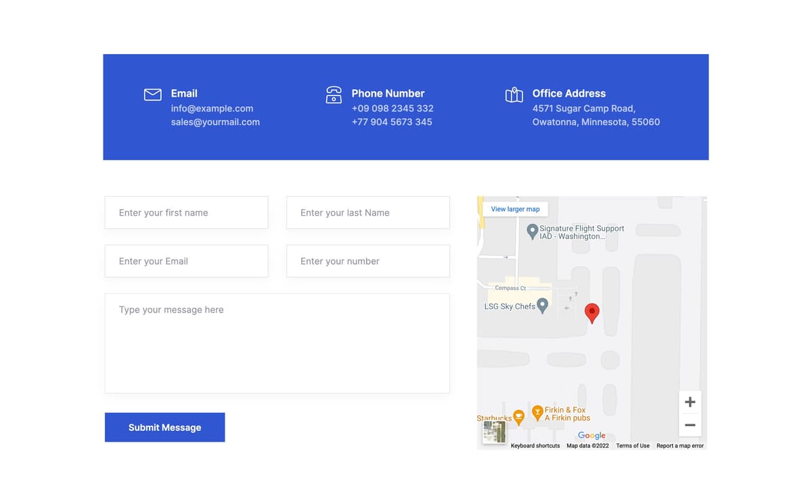Click Report a map error link

[679, 446]
